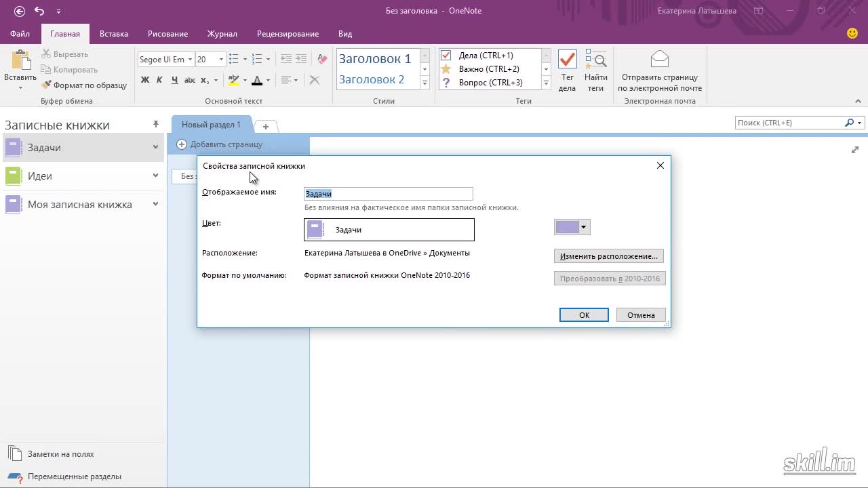Apply a numbered list

click(x=257, y=60)
